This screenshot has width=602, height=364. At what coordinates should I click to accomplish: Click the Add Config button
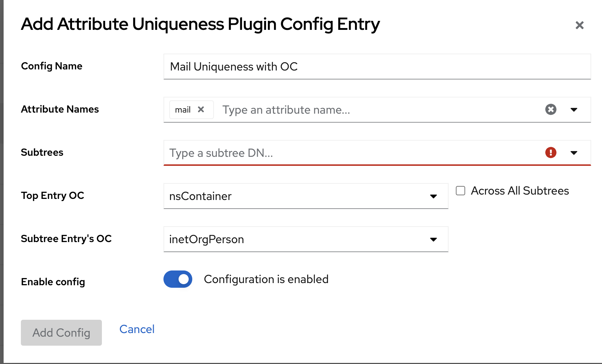click(61, 333)
